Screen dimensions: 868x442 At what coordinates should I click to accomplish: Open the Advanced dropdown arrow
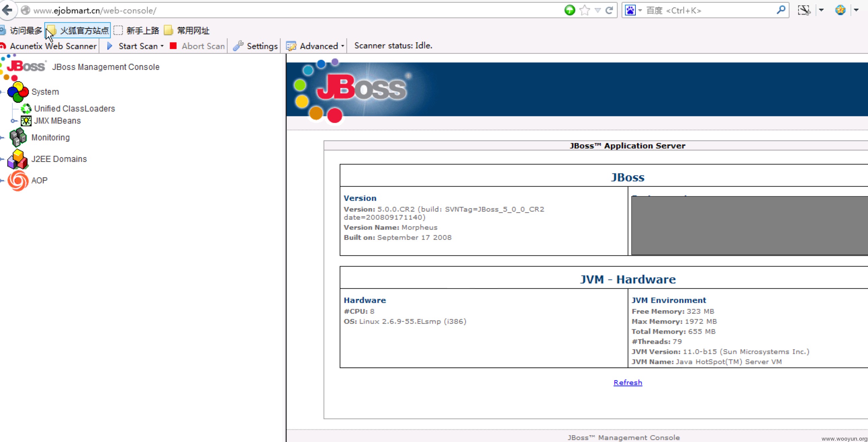343,46
